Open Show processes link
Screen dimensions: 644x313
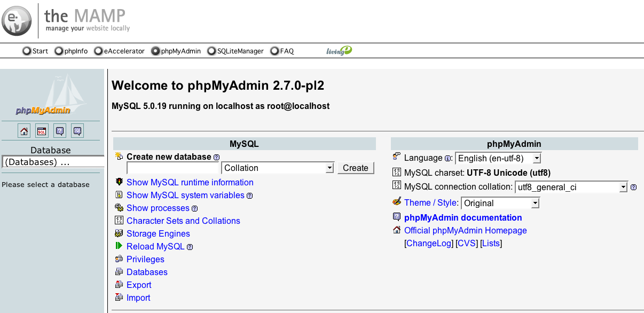coord(158,208)
